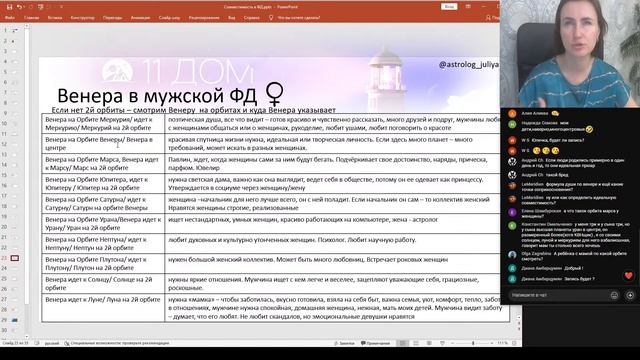Undo last action in quick access toolbar
This screenshot has height=360, width=640.
point(19,7)
